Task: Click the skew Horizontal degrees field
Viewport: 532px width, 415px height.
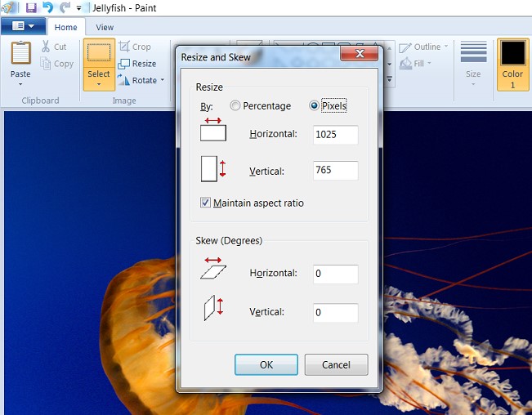Action: coord(335,274)
